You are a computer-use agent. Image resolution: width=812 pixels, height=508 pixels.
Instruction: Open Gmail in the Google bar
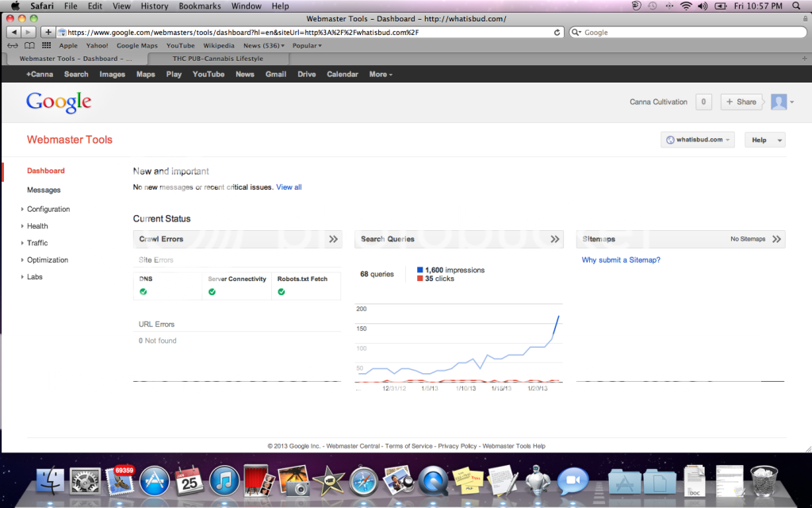tap(275, 74)
